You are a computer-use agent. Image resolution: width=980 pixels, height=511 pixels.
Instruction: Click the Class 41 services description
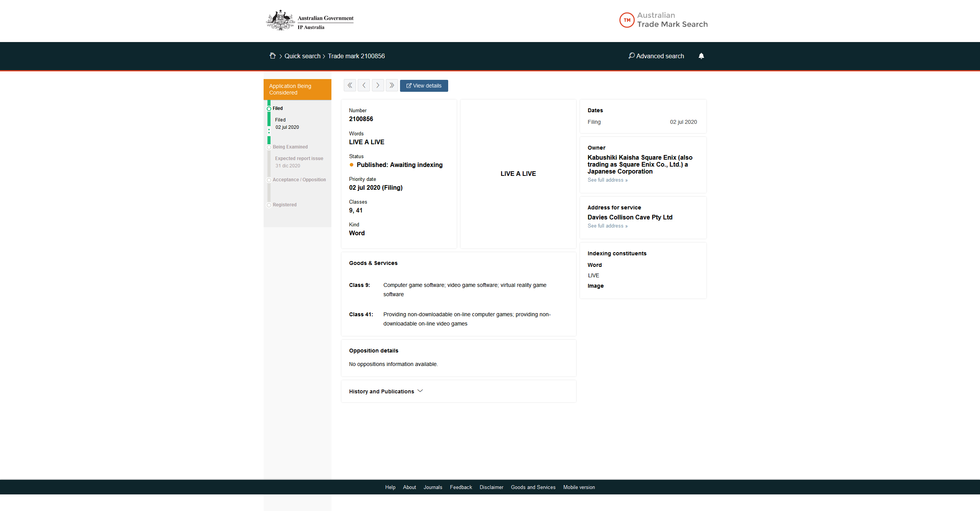click(x=467, y=319)
